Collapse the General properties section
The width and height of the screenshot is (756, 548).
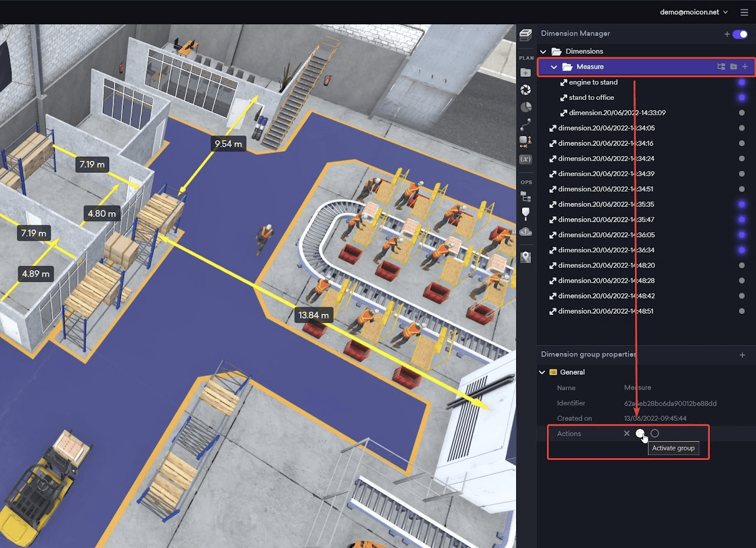click(x=543, y=372)
